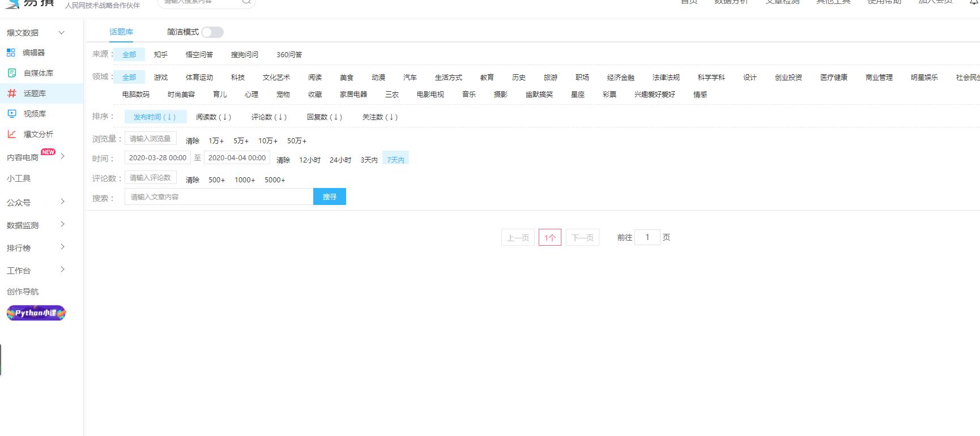Open 小工具 in the sidebar
The height and width of the screenshot is (436, 980).
[x=19, y=178]
